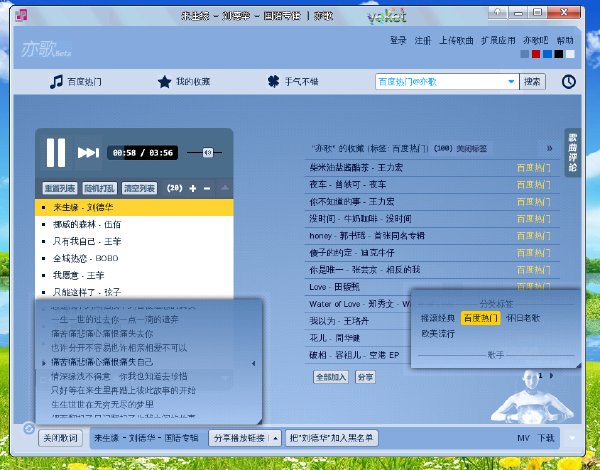Collapse the playlist with the up arrow
Viewport: 600px width, 470px height.
tap(225, 188)
